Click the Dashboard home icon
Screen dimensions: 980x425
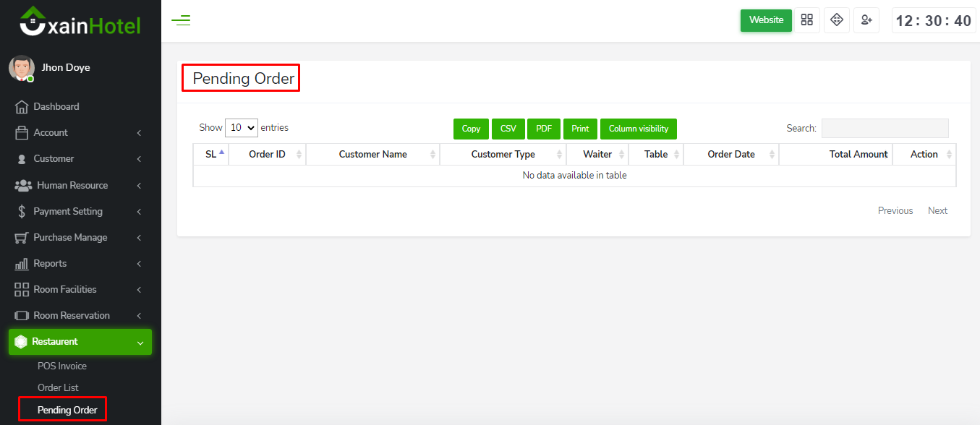[22, 107]
